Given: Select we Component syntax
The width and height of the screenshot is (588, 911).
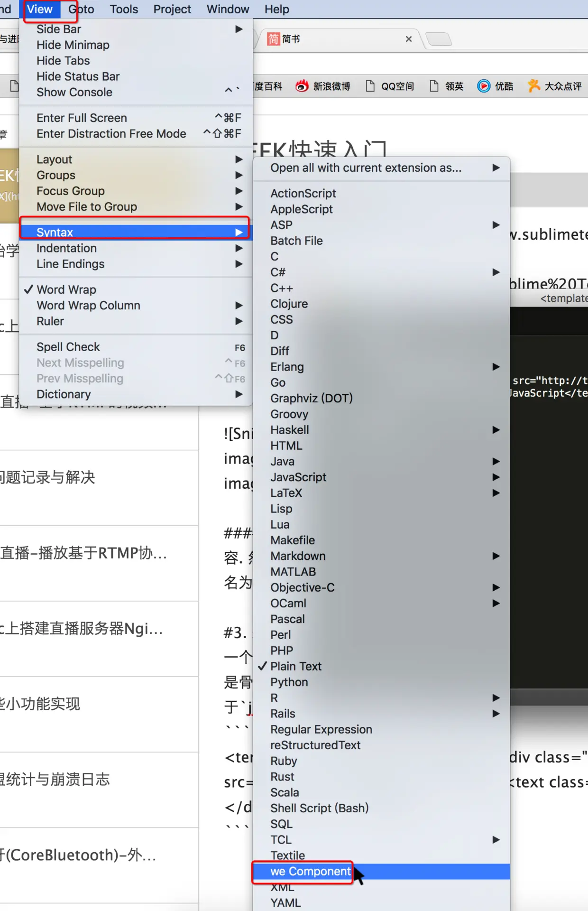Looking at the screenshot, I should point(382,871).
